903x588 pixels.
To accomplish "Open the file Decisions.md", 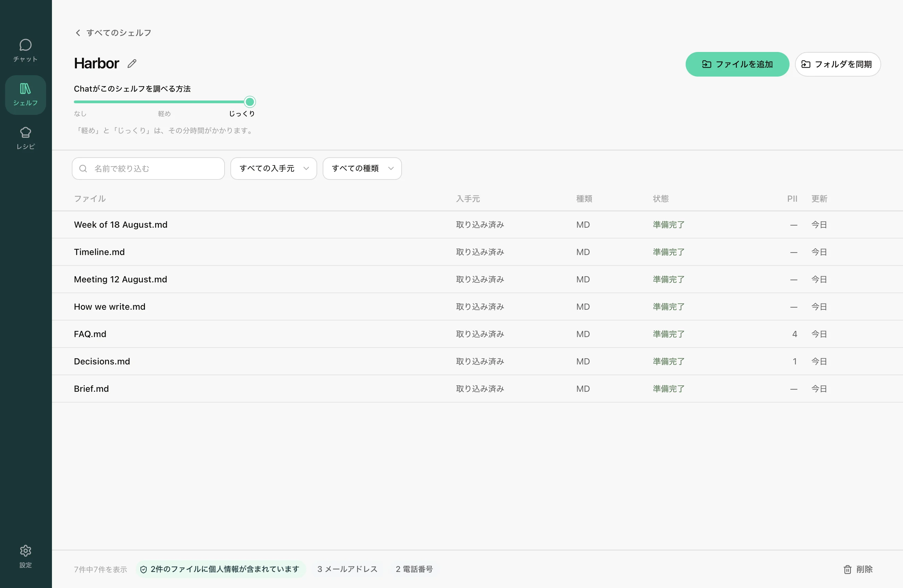I will point(102,361).
